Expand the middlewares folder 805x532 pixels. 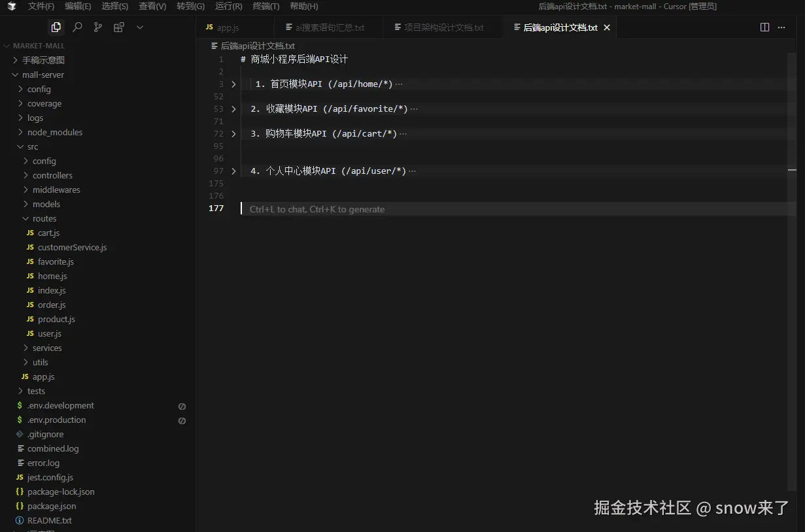pyautogui.click(x=26, y=190)
